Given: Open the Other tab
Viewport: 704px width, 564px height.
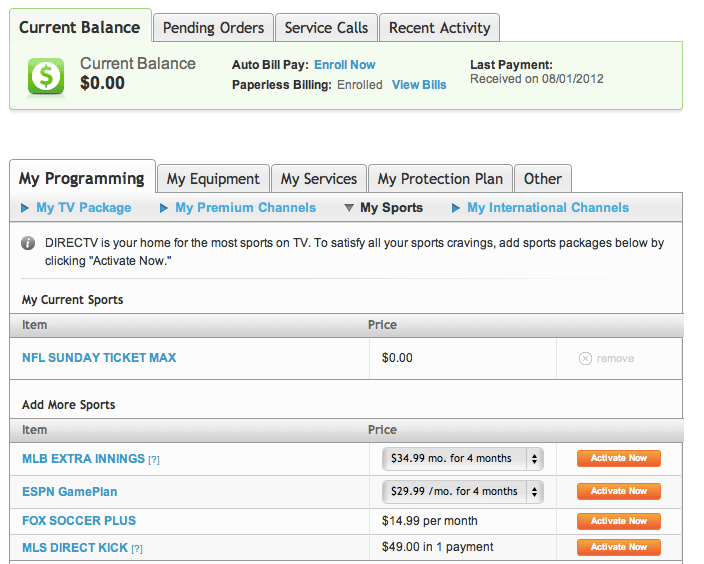Looking at the screenshot, I should click(543, 179).
